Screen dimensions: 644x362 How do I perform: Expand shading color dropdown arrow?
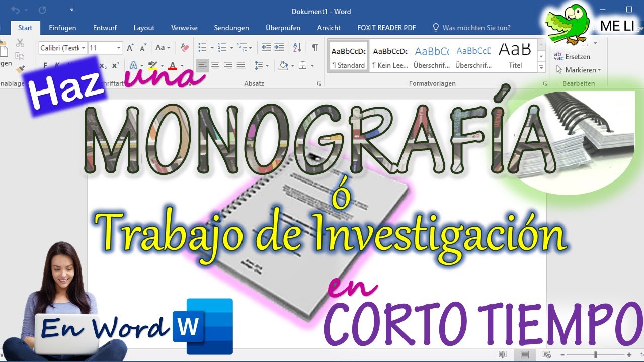coord(292,66)
